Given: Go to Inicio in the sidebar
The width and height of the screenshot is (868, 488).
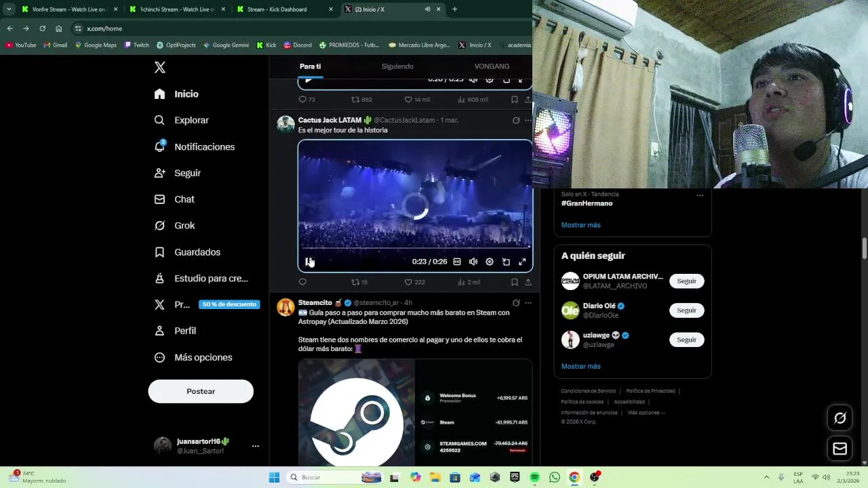Looking at the screenshot, I should (176, 94).
